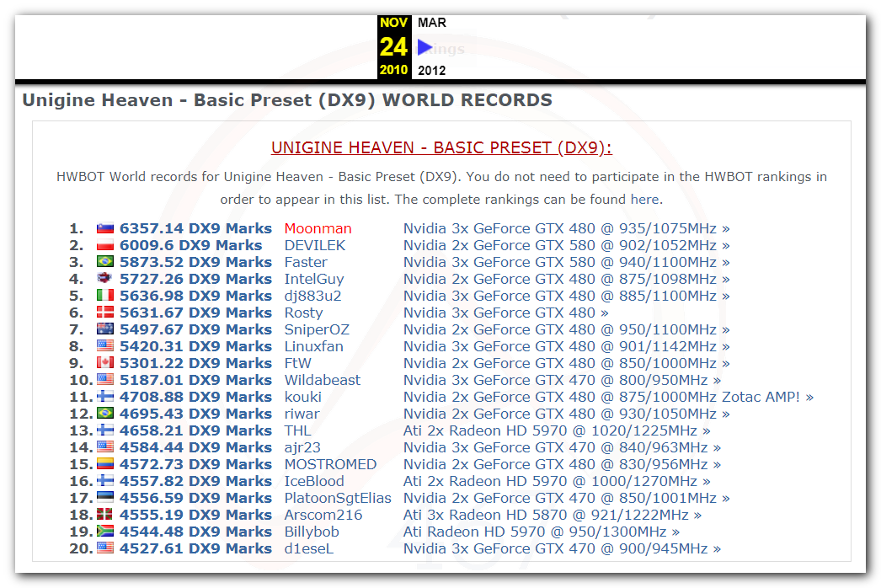881x588 pixels.
Task: Open the 5873.52 DX9 Marks result
Action: pyautogui.click(x=195, y=263)
